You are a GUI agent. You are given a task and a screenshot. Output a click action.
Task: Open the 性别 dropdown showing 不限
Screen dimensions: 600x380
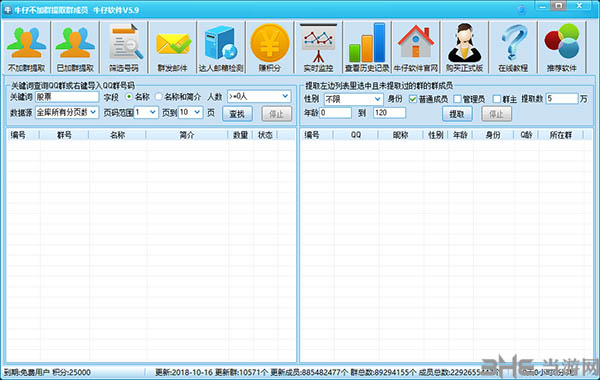pos(353,99)
